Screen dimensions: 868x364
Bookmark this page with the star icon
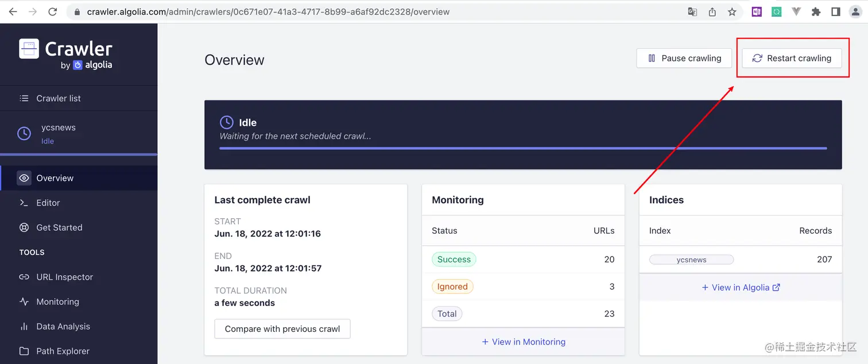click(732, 11)
